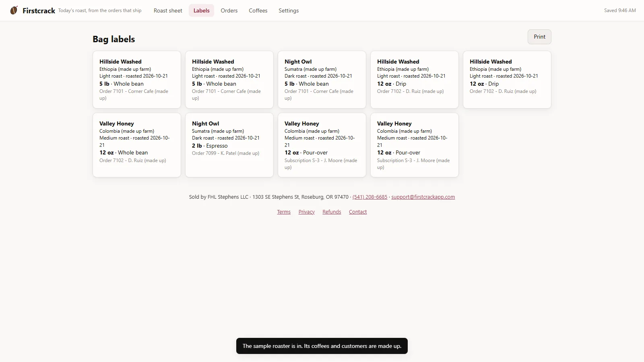Click the Print button

point(539,37)
